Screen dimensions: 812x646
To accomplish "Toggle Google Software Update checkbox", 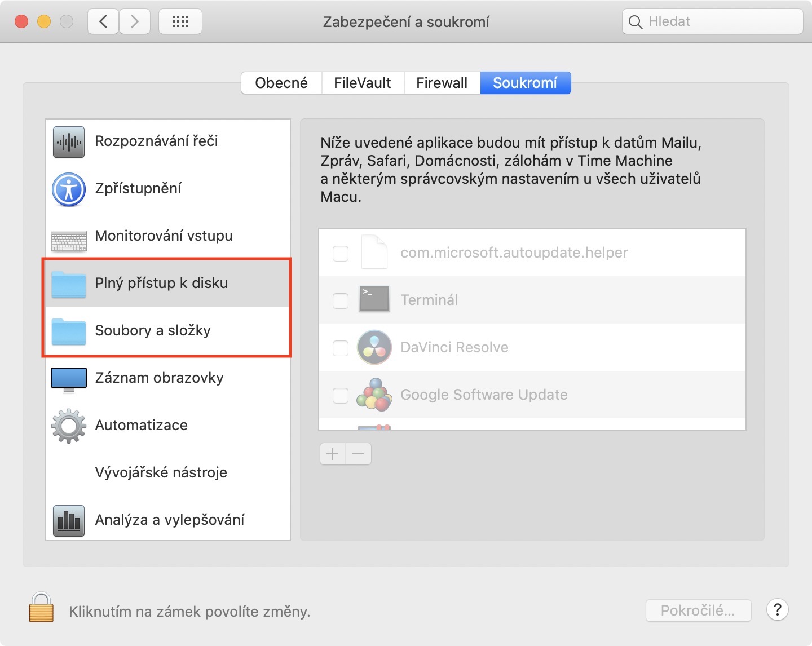I will [341, 396].
